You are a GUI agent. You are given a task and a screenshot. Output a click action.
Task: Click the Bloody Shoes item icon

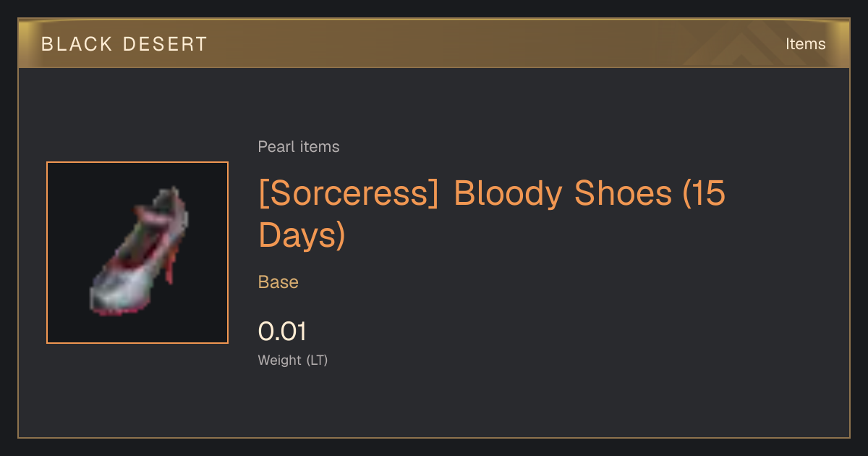pyautogui.click(x=137, y=252)
